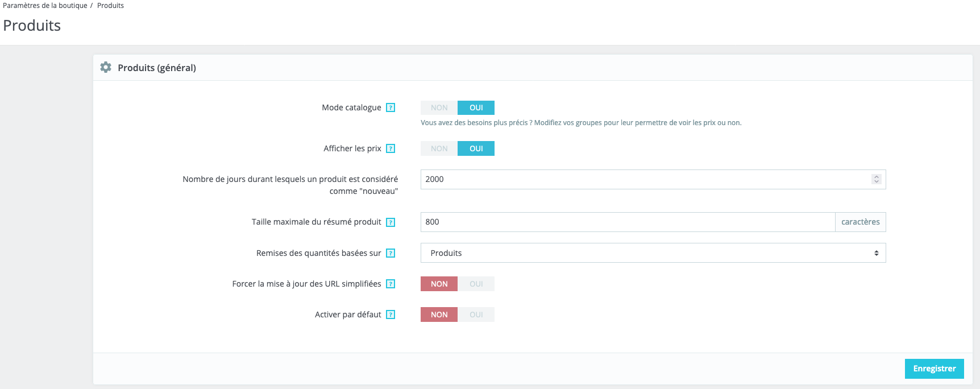Click the gear icon beside Produits (général)
This screenshot has height=389, width=980.
(106, 68)
